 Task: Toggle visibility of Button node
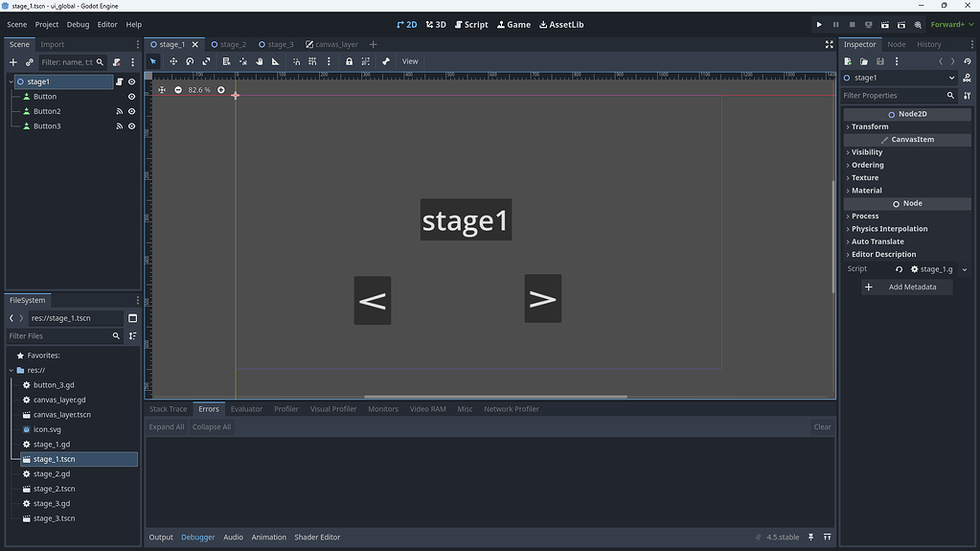tap(132, 97)
